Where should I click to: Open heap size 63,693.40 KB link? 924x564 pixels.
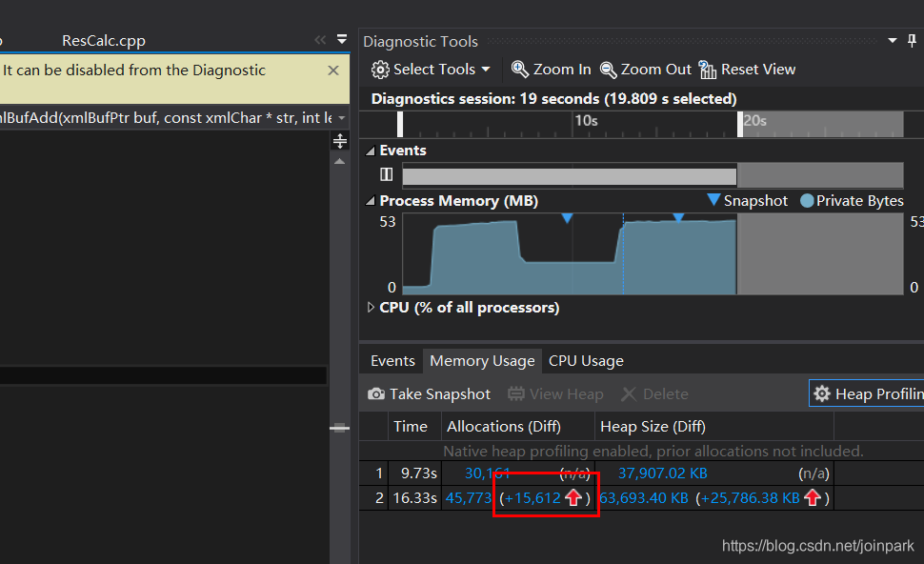644,498
